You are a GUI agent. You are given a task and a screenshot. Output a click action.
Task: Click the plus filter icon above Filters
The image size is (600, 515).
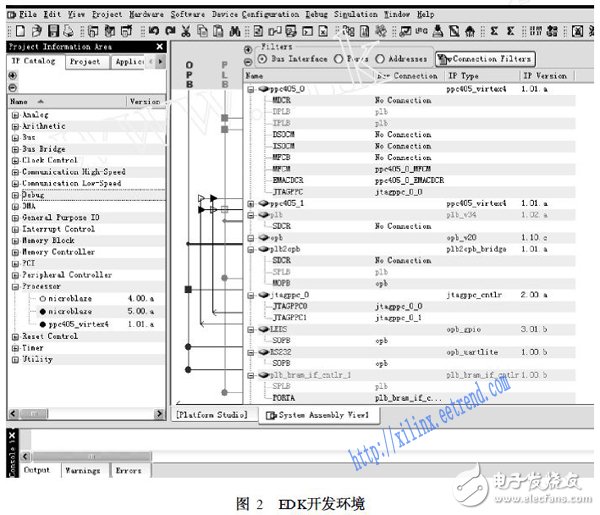click(248, 47)
